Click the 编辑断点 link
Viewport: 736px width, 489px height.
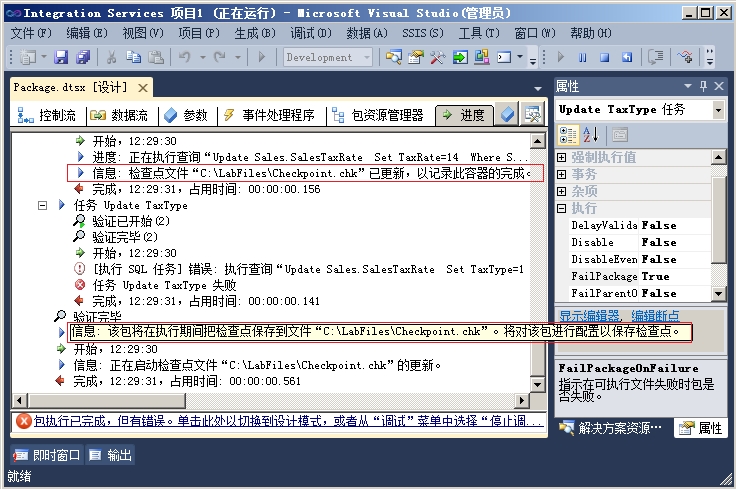(655, 316)
